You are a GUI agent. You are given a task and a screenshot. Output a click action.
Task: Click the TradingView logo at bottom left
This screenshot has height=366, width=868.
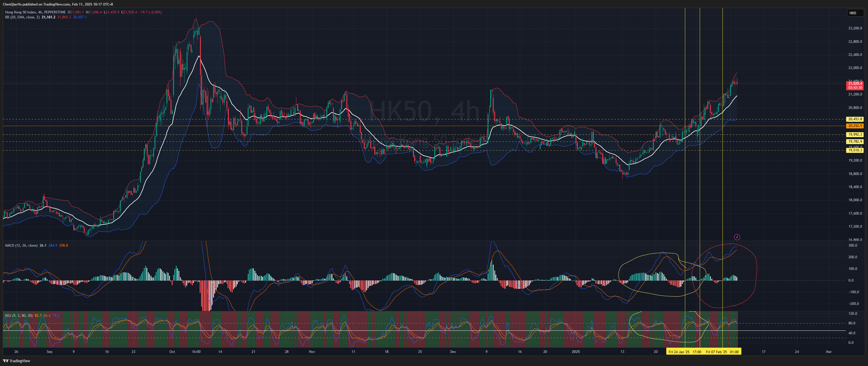tap(17, 361)
